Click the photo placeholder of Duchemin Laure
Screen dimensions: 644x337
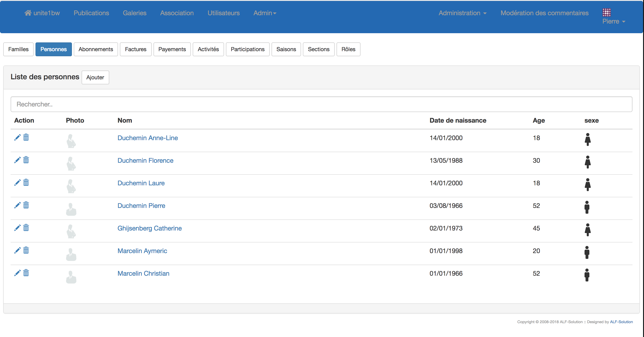pos(71,186)
